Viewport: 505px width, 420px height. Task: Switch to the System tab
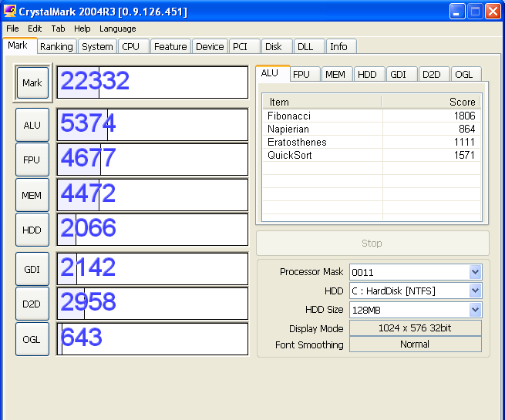click(x=97, y=47)
